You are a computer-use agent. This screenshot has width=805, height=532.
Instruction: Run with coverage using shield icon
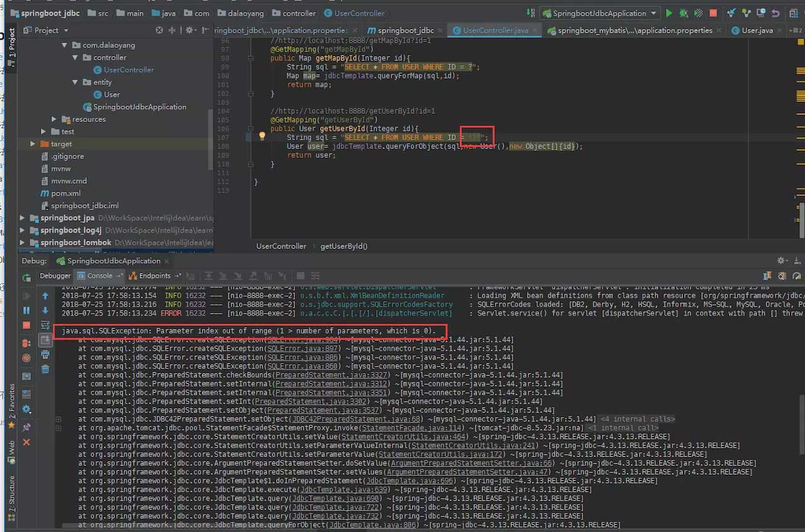[697, 13]
